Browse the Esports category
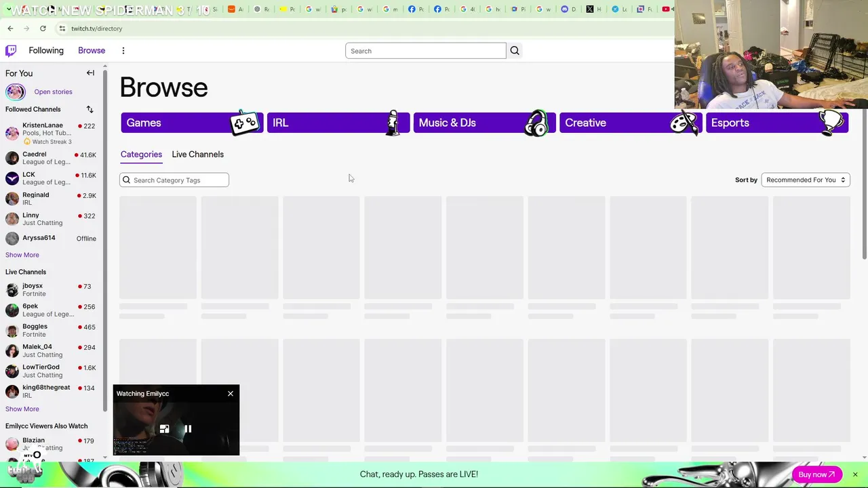Image resolution: width=868 pixels, height=488 pixels. (x=777, y=123)
